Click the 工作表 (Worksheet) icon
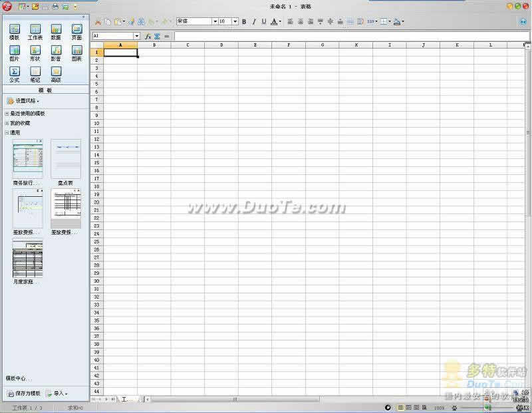Viewport: 532px width, 413px height. 35,30
